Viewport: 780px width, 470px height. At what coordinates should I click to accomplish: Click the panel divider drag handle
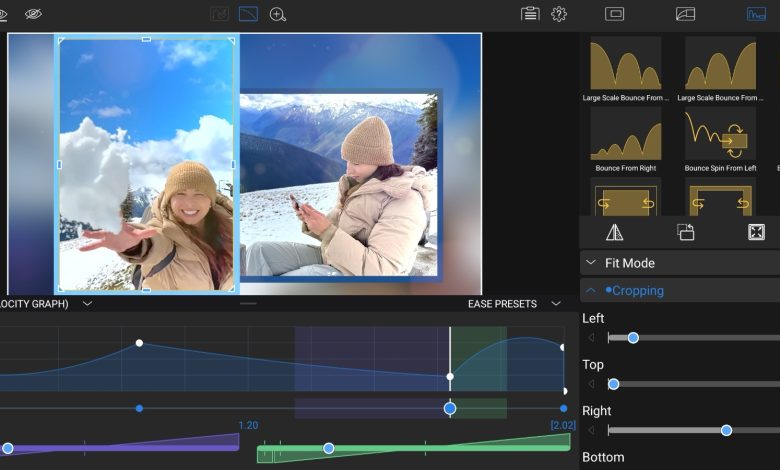tap(248, 303)
